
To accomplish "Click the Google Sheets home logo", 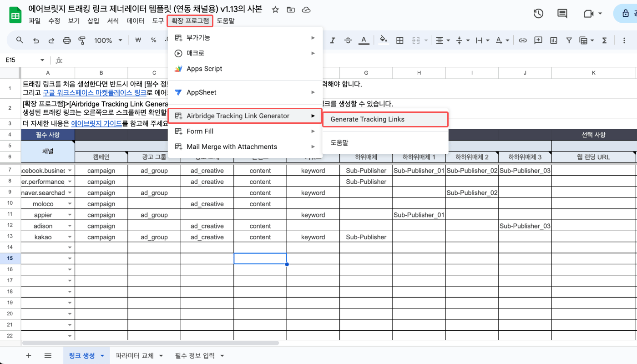I will pyautogui.click(x=15, y=15).
